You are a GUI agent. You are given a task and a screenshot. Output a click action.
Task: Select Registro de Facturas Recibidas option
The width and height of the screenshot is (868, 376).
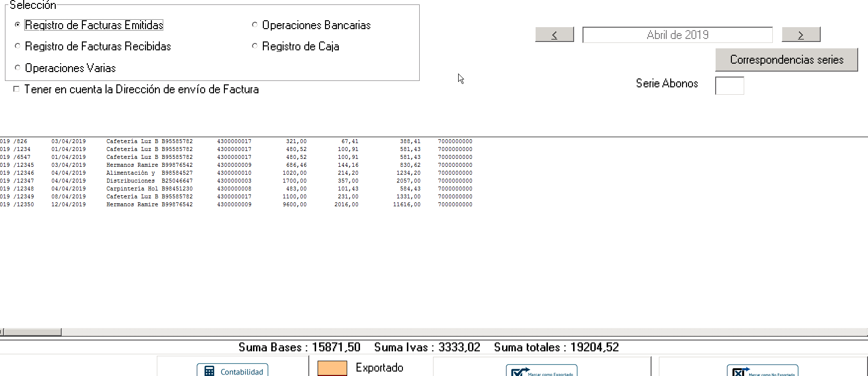click(18, 46)
